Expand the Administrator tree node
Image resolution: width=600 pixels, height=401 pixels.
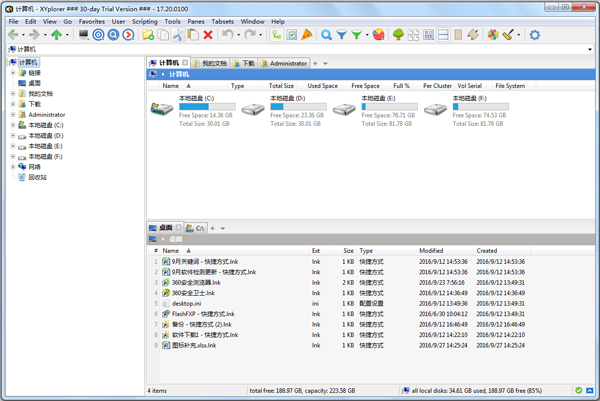click(13, 114)
